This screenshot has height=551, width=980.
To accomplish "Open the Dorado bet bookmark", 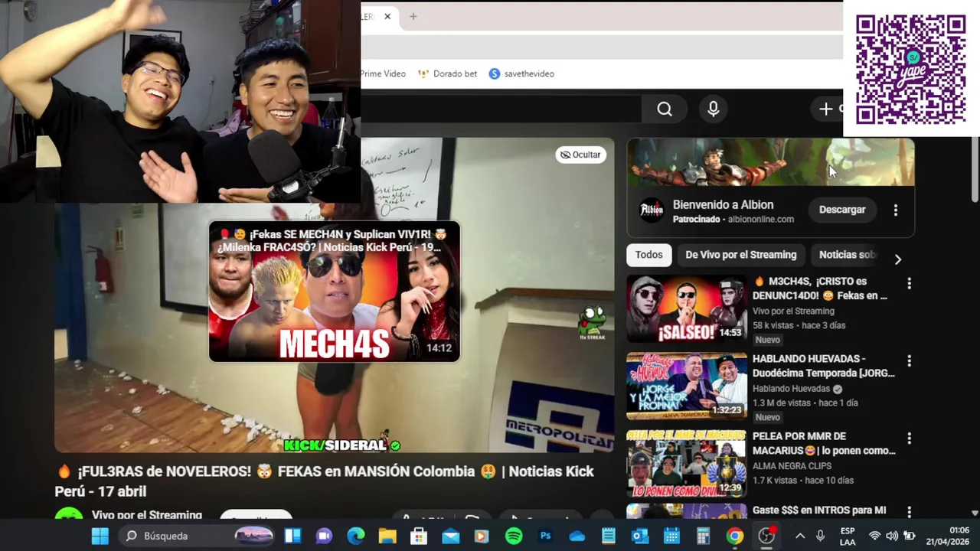I will (x=447, y=73).
